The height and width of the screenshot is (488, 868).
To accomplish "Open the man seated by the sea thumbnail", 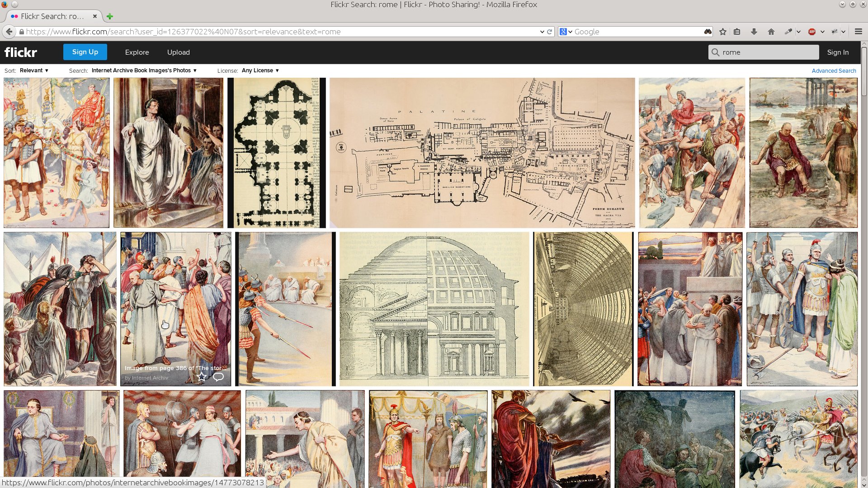I will coord(803,153).
